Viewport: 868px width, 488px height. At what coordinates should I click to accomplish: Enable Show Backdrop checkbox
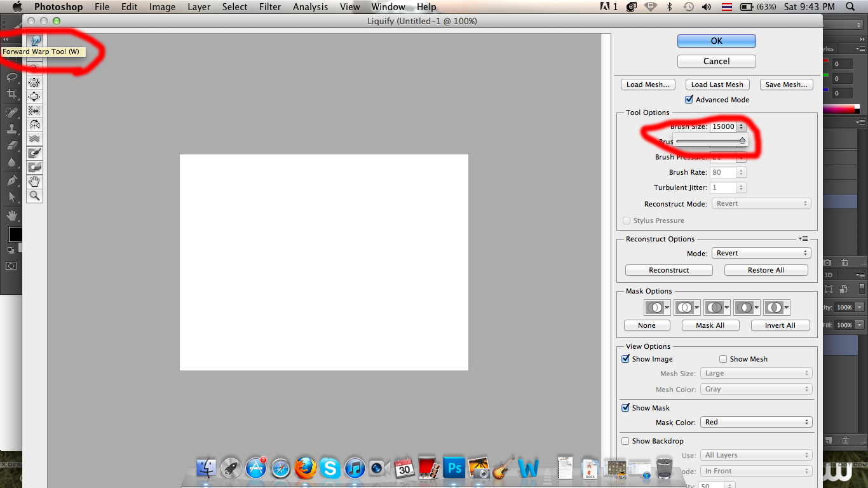625,441
